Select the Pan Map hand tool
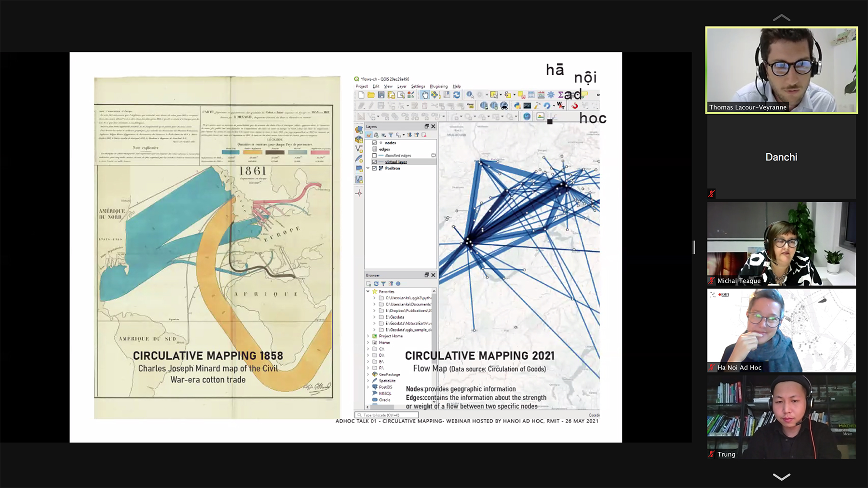868x488 pixels. (425, 95)
